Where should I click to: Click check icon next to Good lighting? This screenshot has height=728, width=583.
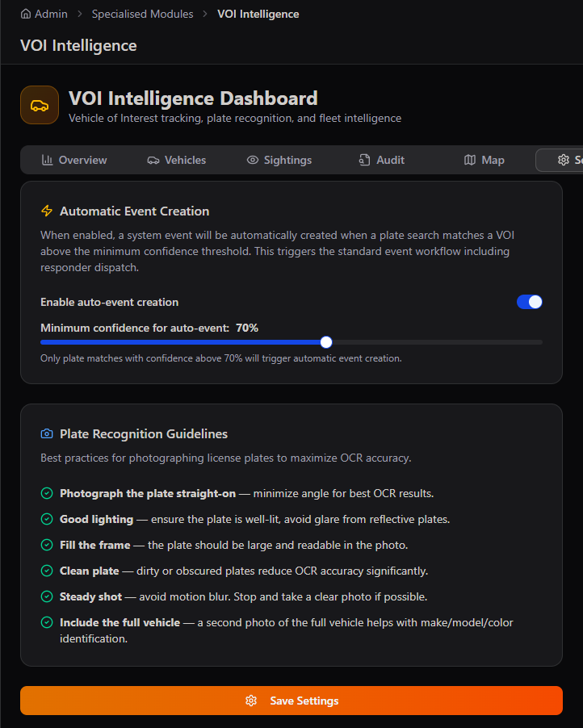point(47,519)
